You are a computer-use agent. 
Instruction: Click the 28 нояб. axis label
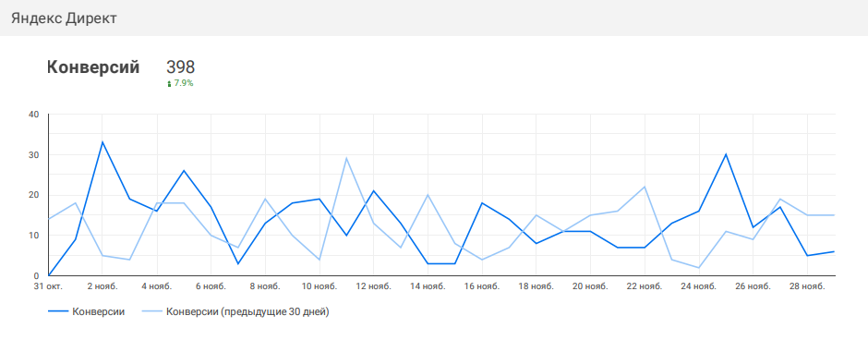pos(807,286)
